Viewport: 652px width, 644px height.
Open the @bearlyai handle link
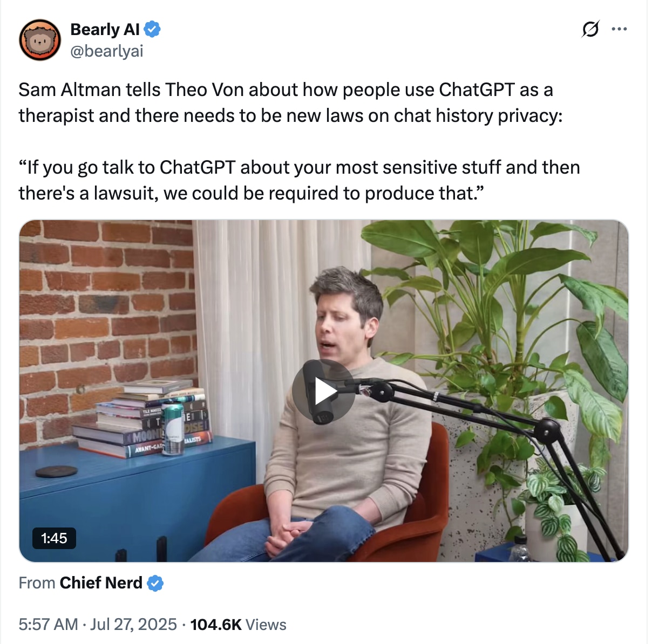107,51
